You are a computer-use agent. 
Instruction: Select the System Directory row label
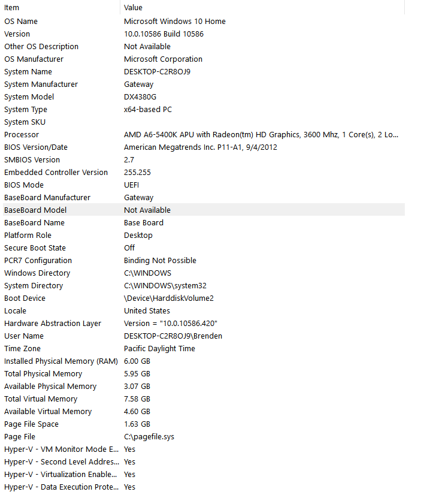[34, 285]
